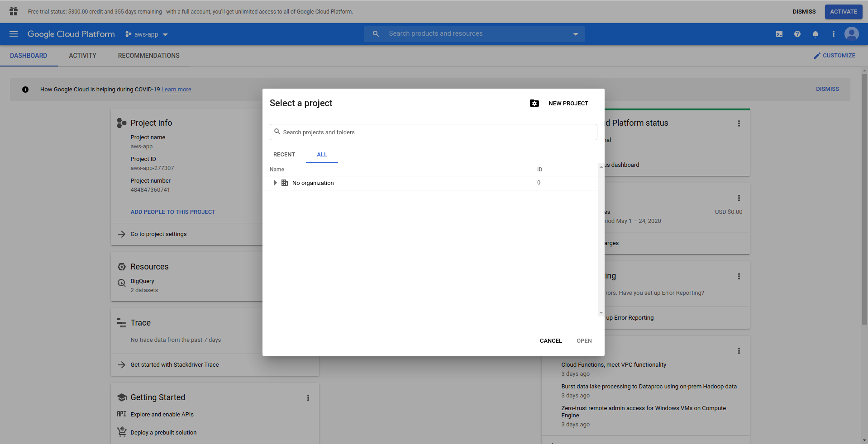Click the New Project folder icon

[x=534, y=104]
